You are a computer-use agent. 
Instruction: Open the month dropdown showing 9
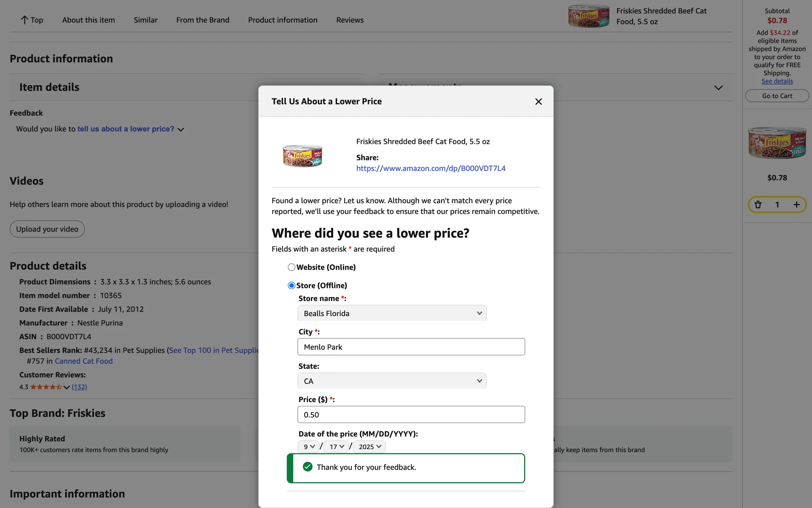coord(309,447)
